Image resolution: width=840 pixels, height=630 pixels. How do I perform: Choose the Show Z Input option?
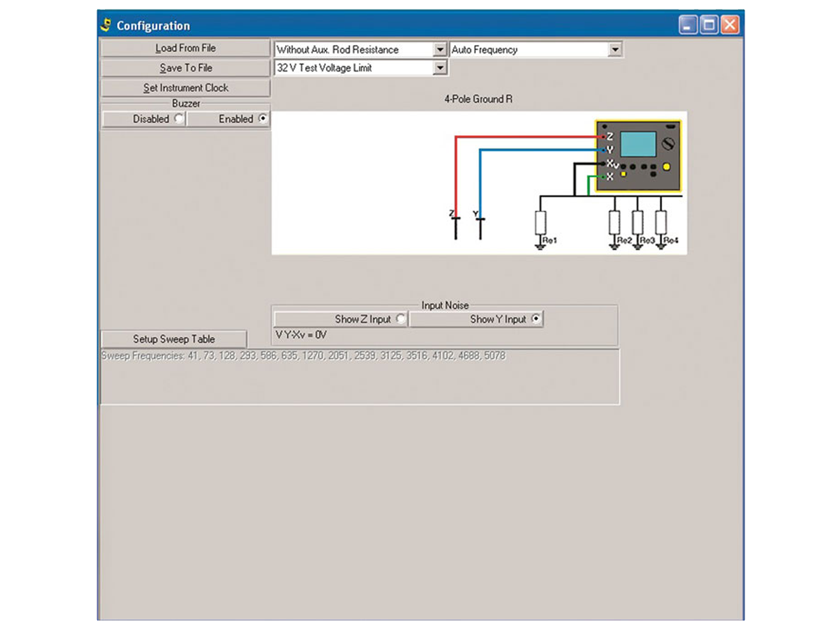pyautogui.click(x=400, y=319)
